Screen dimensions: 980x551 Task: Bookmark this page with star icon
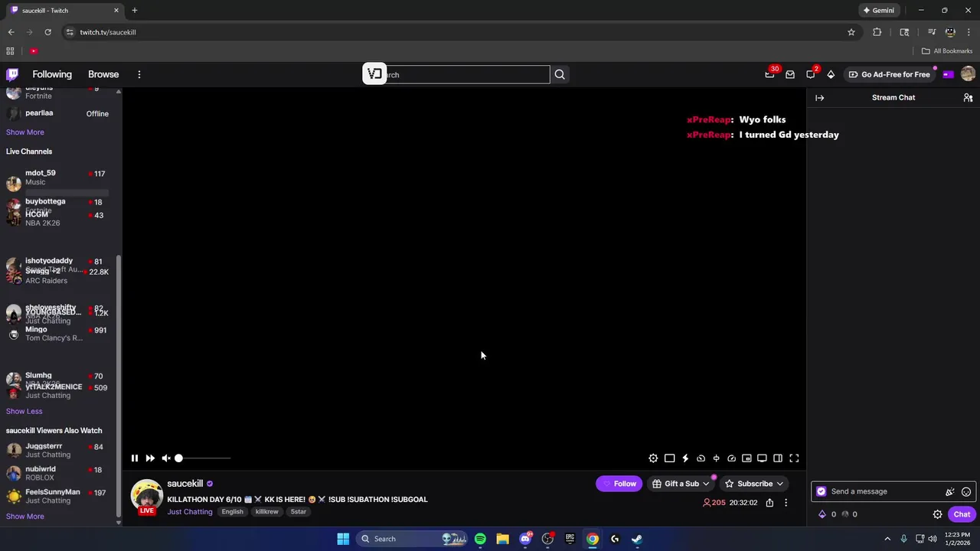click(x=851, y=32)
